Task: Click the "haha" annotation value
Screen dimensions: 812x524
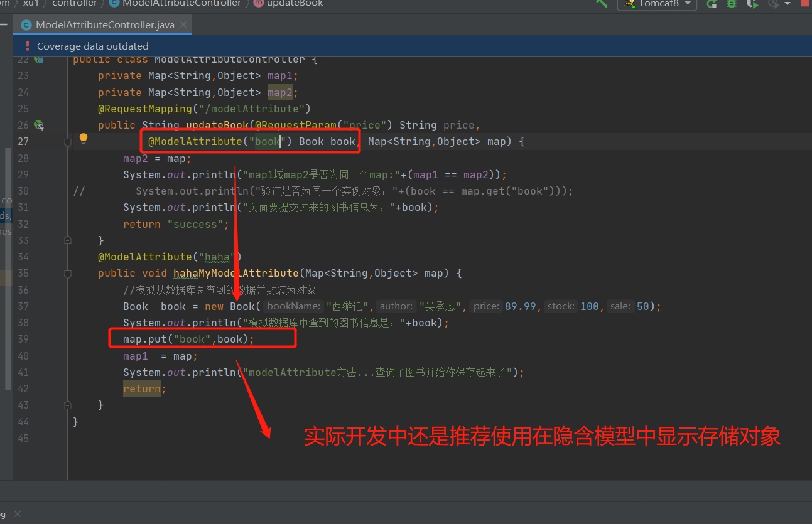Action: pos(217,257)
